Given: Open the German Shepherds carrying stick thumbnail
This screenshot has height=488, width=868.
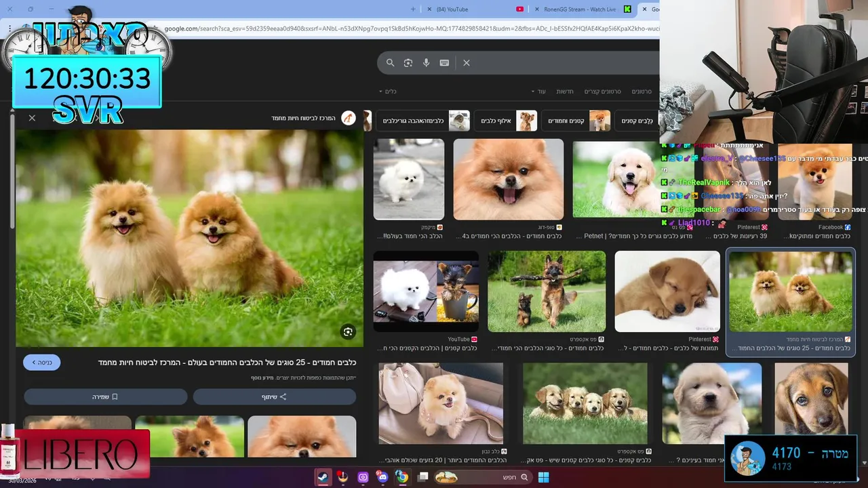Looking at the screenshot, I should 547,291.
